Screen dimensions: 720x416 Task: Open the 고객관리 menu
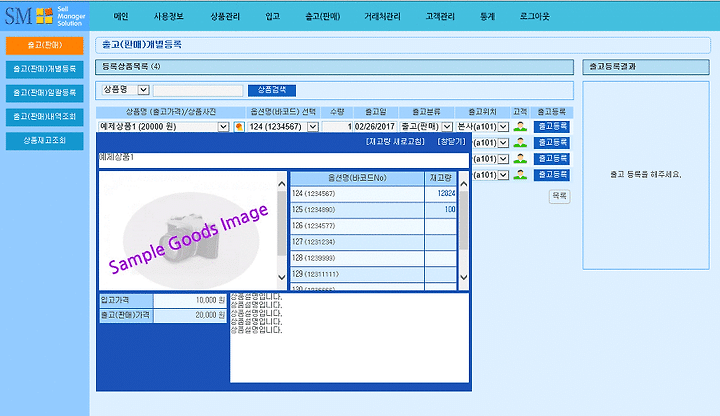(x=440, y=16)
